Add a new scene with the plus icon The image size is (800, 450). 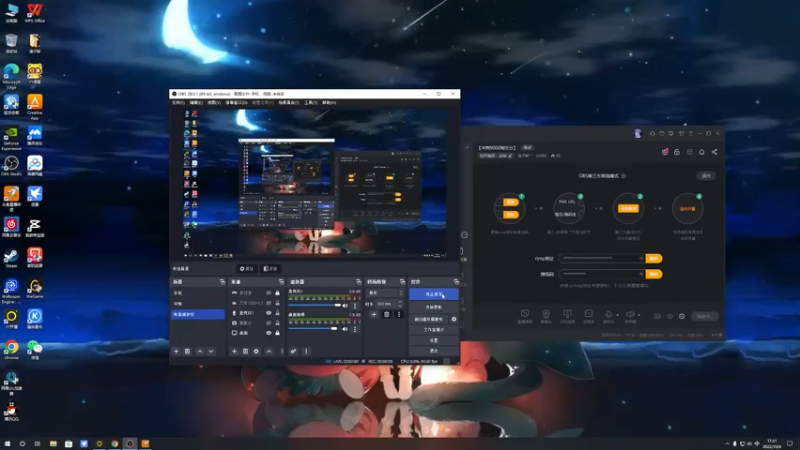click(176, 351)
